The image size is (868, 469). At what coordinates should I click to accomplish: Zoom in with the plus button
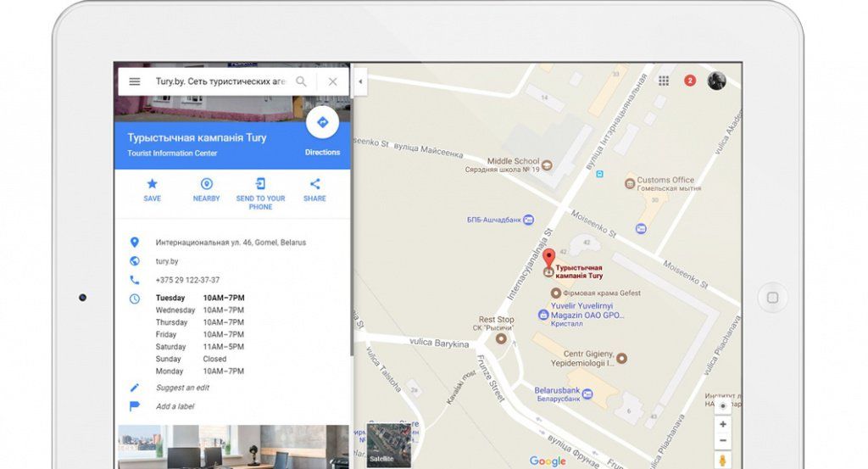(x=722, y=424)
